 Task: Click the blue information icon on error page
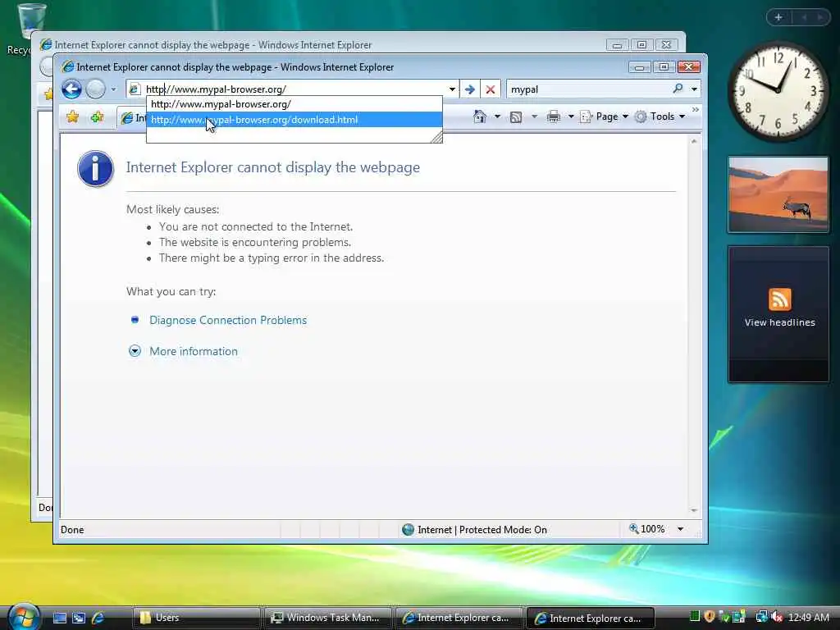click(95, 169)
